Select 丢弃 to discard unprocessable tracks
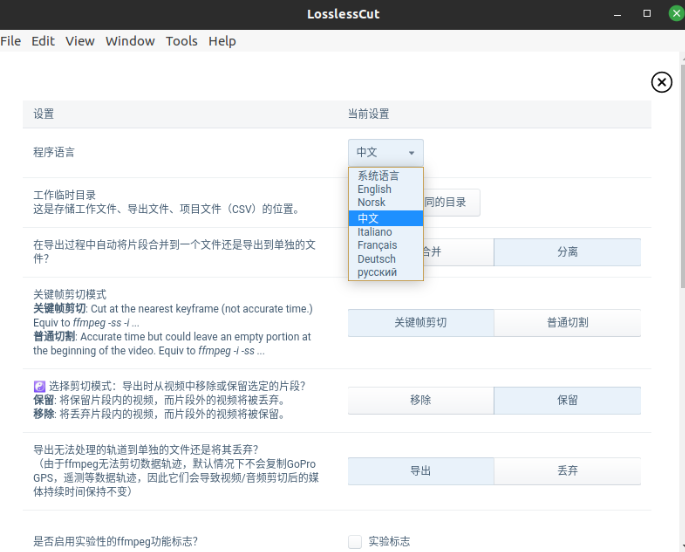Screen dimensions: 685x552 567,471
